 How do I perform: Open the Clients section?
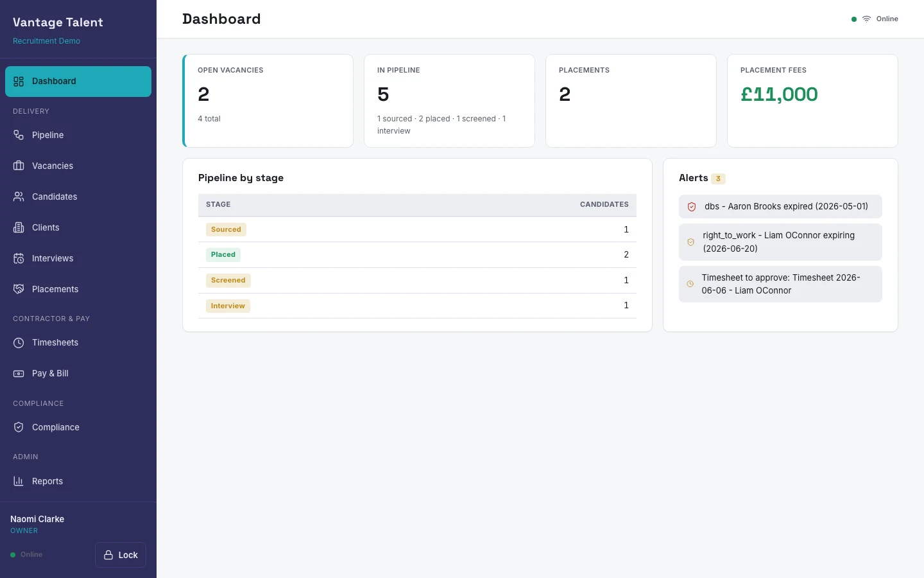78,227
